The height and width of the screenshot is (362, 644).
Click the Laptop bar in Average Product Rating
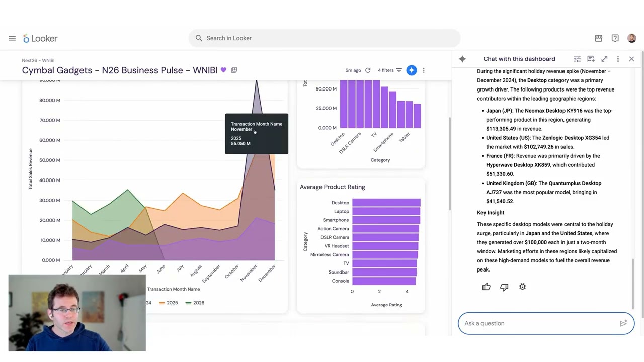tap(386, 211)
